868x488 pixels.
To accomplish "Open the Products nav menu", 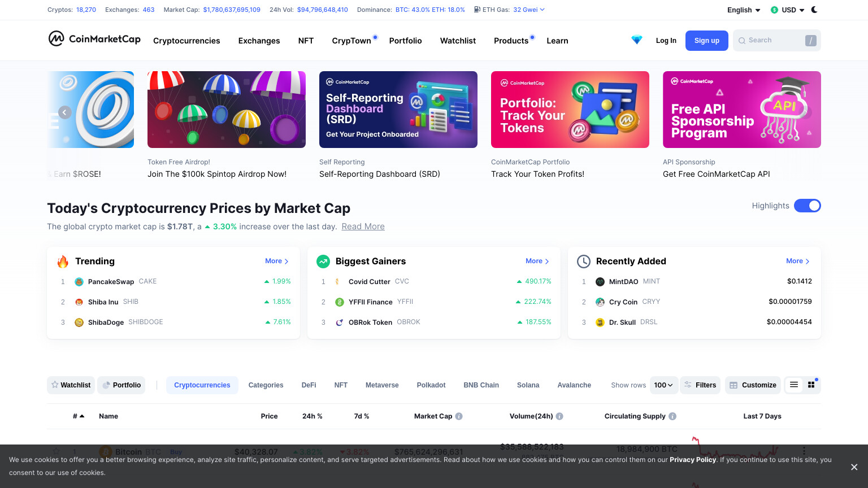I will [x=511, y=41].
